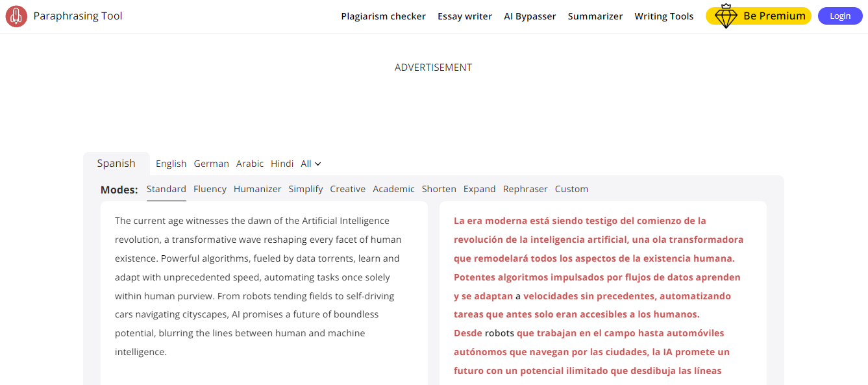
Task: Choose German as the language
Action: coord(211,164)
